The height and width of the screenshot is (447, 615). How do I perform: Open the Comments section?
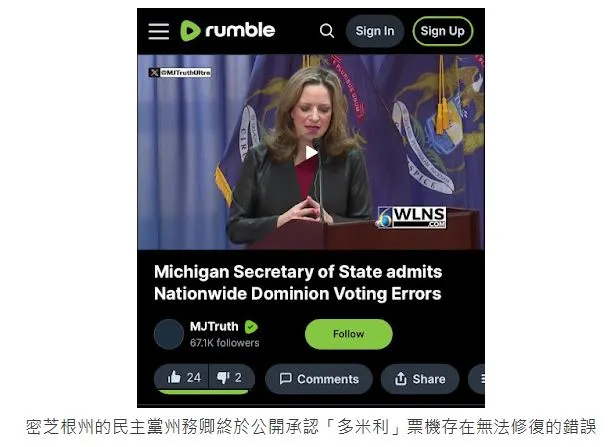click(318, 379)
